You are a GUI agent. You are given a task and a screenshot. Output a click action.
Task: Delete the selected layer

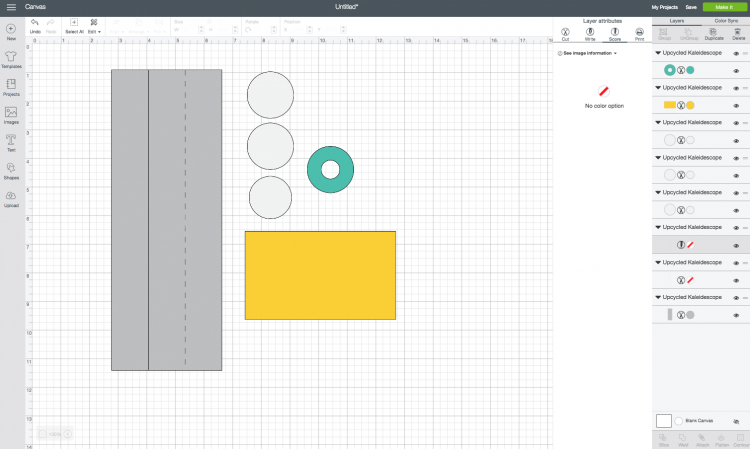tap(738, 34)
